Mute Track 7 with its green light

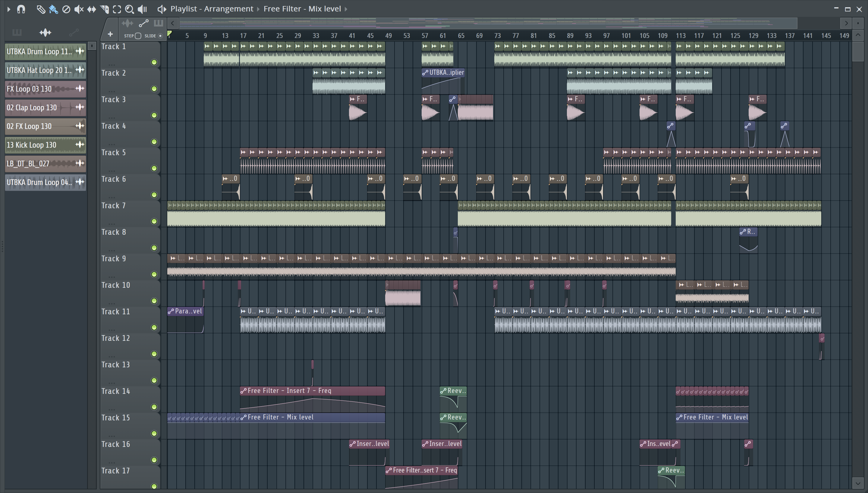click(154, 221)
